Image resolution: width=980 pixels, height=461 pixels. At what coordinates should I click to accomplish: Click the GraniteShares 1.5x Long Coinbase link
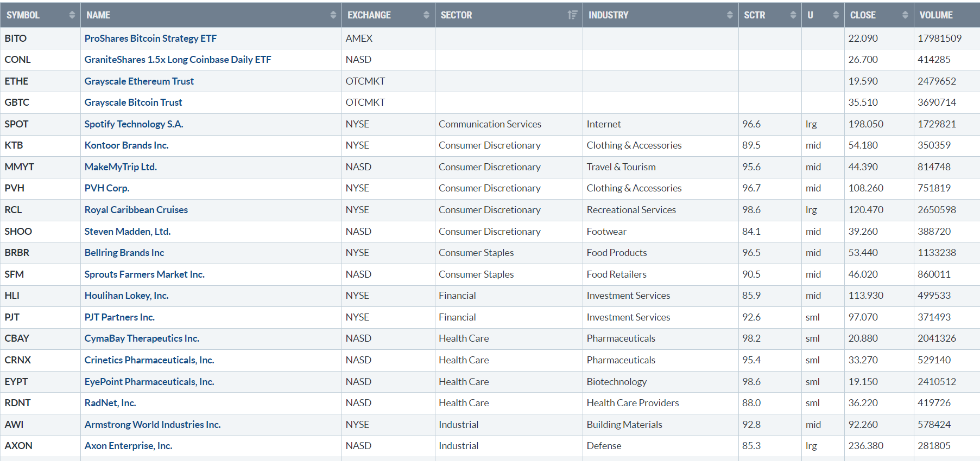[178, 60]
